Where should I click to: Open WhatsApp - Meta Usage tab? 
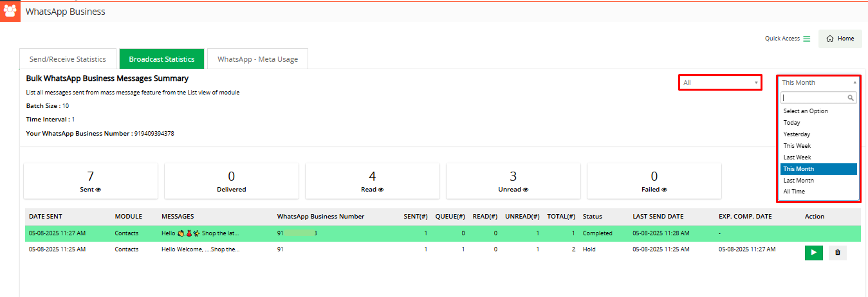[257, 59]
